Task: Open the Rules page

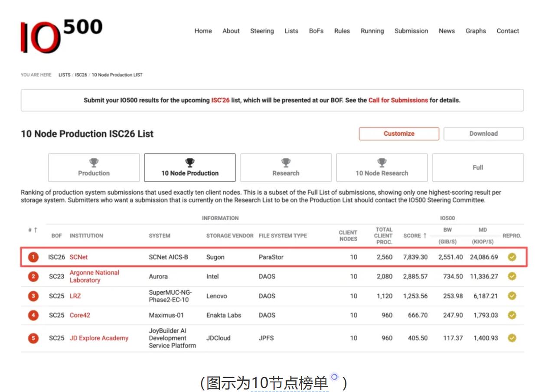Action: (342, 31)
